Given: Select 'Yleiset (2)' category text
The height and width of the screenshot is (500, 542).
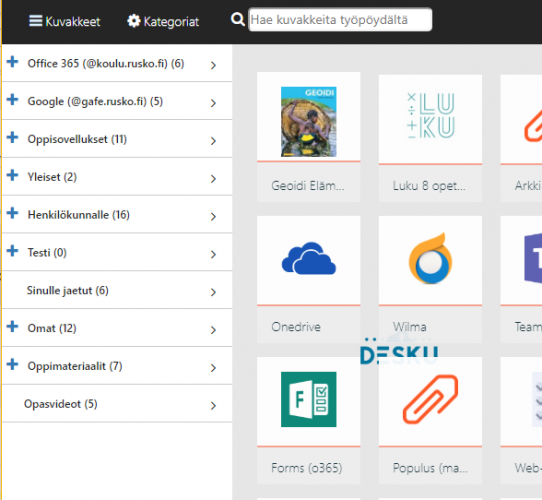Looking at the screenshot, I should pos(52,177).
